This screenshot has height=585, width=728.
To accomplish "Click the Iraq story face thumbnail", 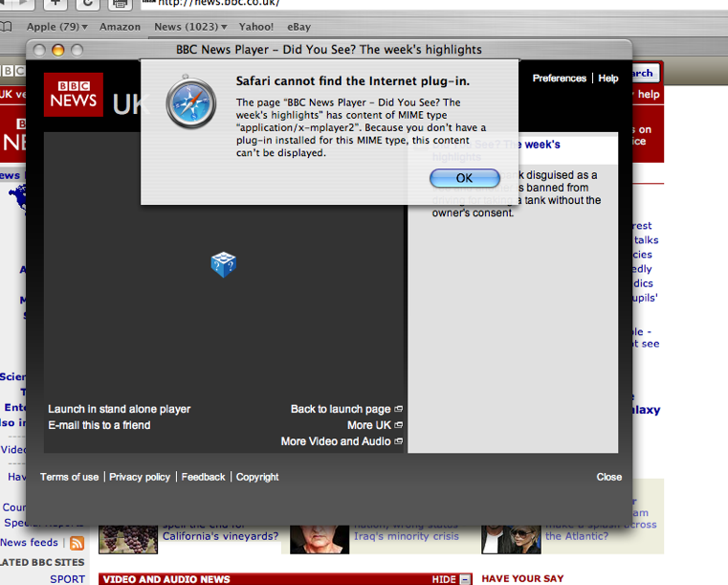I will click(320, 539).
